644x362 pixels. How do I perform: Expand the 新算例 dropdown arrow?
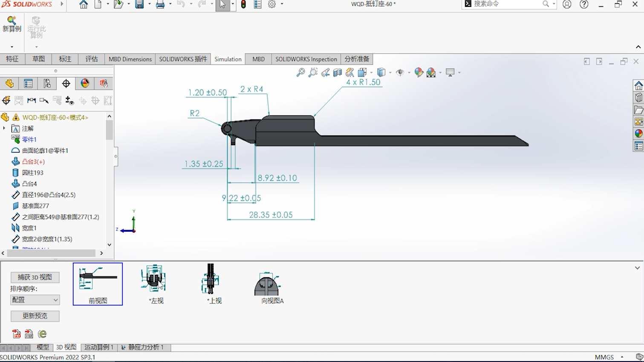12,47
